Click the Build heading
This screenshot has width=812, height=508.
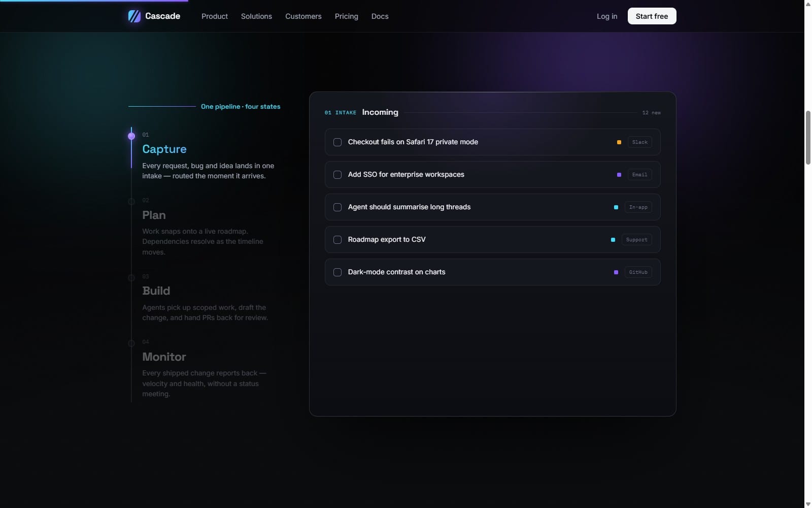tap(156, 291)
